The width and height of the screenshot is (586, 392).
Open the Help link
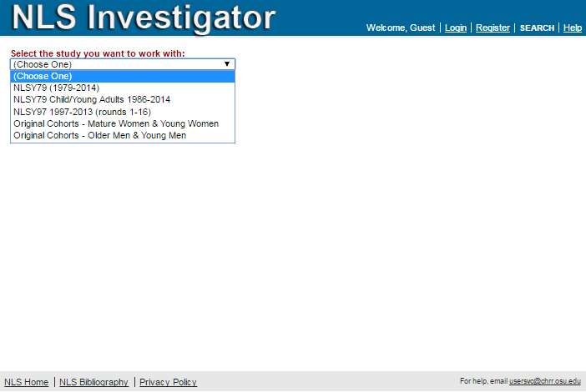pyautogui.click(x=573, y=28)
